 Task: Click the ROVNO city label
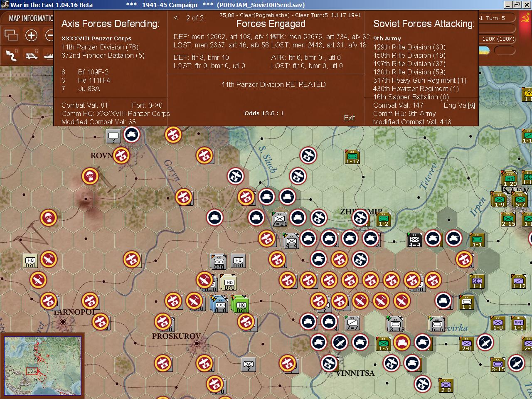click(x=102, y=155)
